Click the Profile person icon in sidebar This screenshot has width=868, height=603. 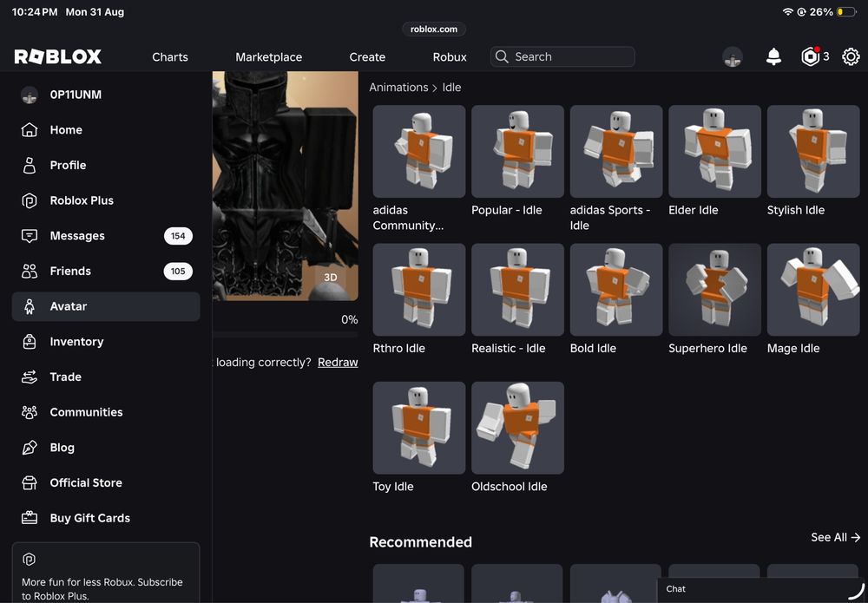(x=30, y=166)
